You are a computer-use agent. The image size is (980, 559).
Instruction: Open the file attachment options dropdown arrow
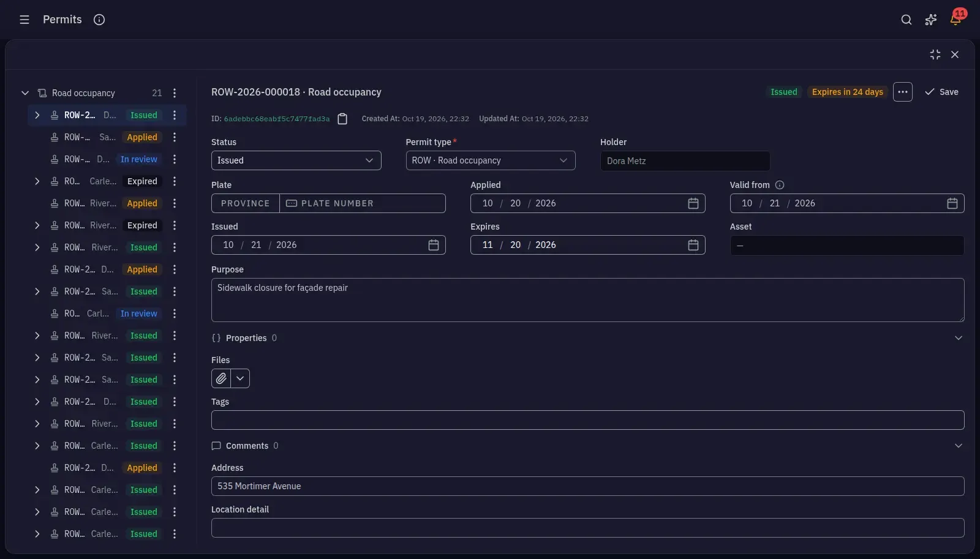240,378
